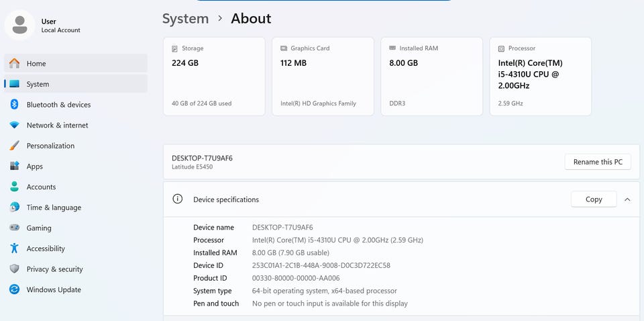Open the Storage info card

(x=214, y=76)
